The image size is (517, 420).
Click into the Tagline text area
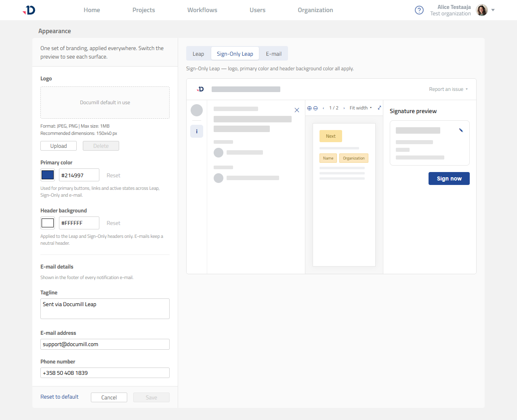coord(105,309)
